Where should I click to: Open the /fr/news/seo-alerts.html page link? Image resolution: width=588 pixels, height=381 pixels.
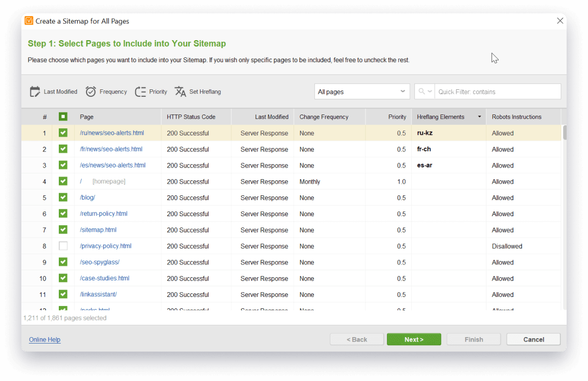111,149
